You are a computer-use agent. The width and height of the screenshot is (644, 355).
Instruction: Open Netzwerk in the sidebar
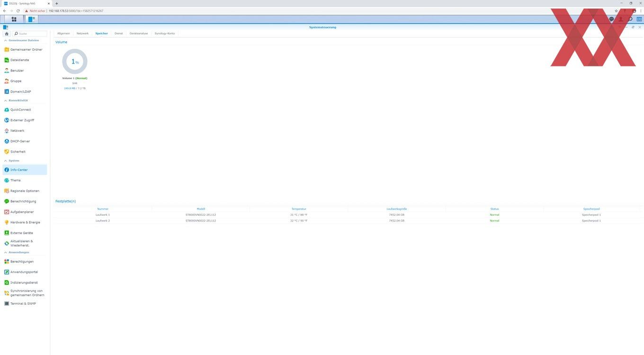(x=25, y=130)
